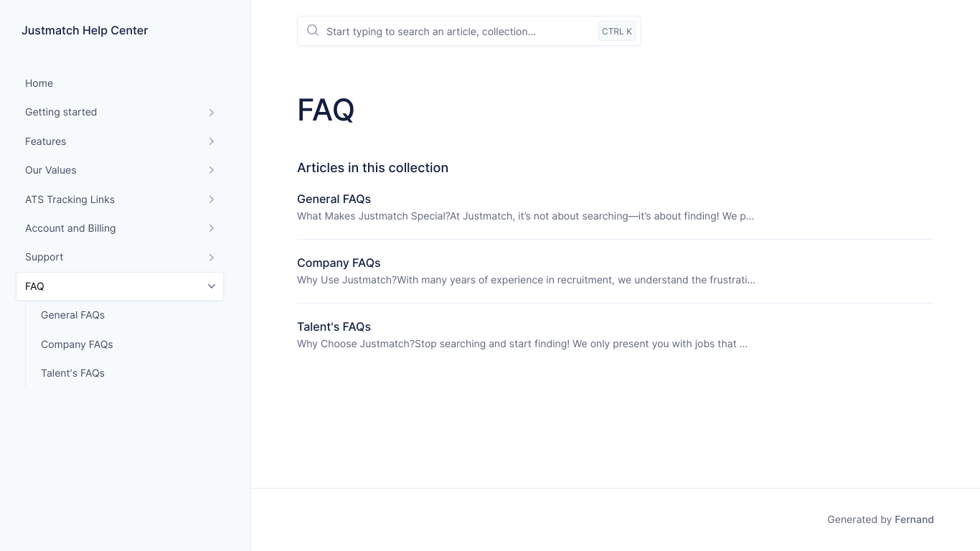Select General FAQs in sidebar tree

[x=72, y=315]
